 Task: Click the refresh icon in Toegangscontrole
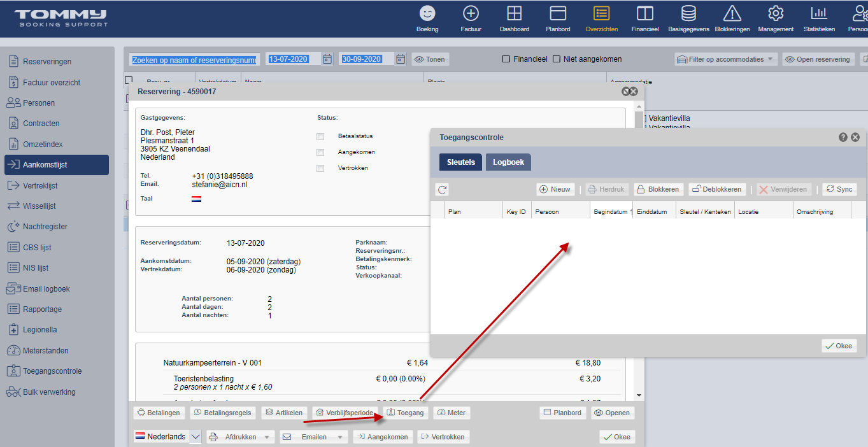[x=442, y=189]
